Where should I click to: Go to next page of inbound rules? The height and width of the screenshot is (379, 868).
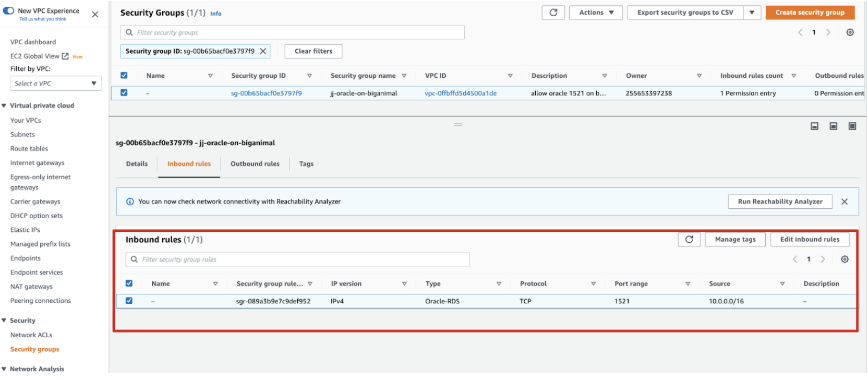(x=823, y=259)
